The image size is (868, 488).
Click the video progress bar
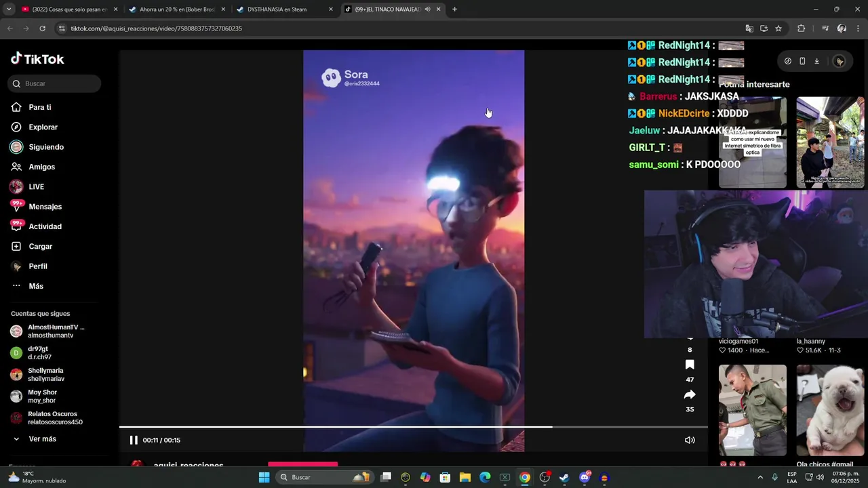pyautogui.click(x=414, y=427)
